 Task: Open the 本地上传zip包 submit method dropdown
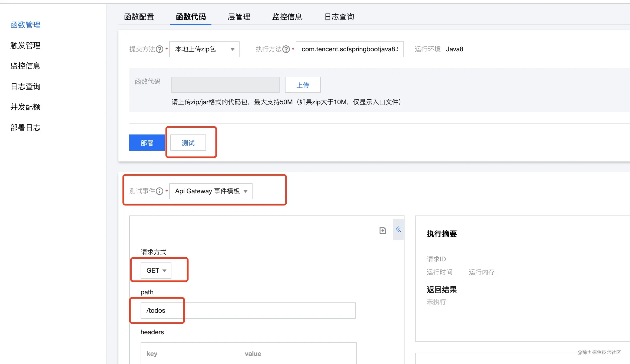204,49
